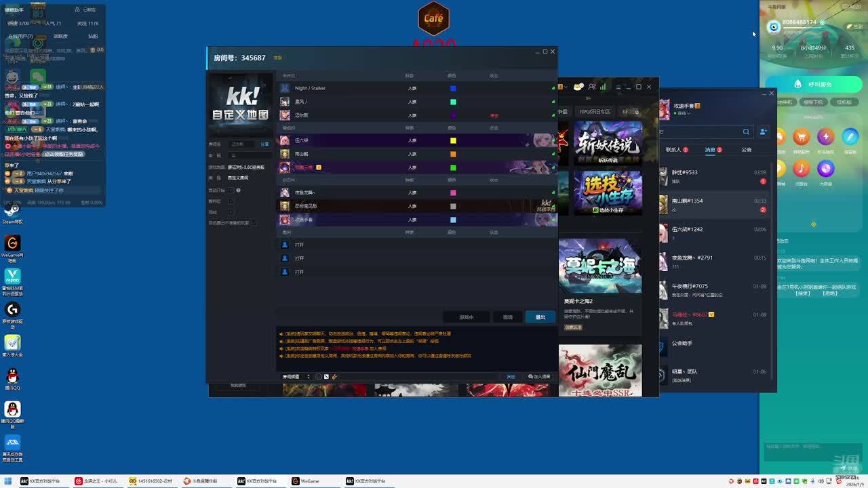Click the add friend icon beside search

pos(763,131)
